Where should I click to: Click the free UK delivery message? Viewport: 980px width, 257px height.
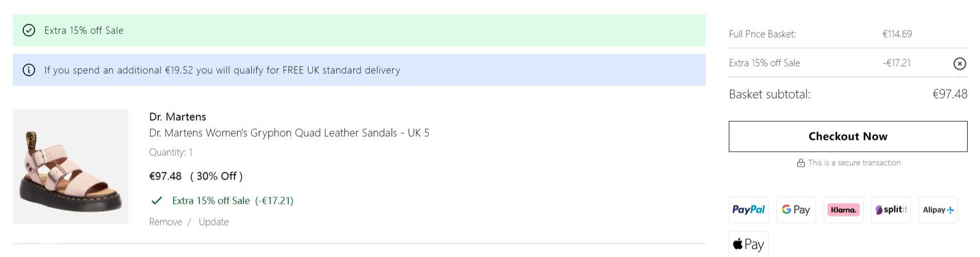[222, 70]
